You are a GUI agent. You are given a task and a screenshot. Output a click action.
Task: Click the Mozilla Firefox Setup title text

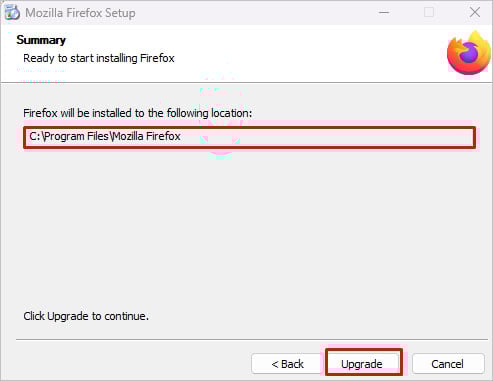click(80, 13)
